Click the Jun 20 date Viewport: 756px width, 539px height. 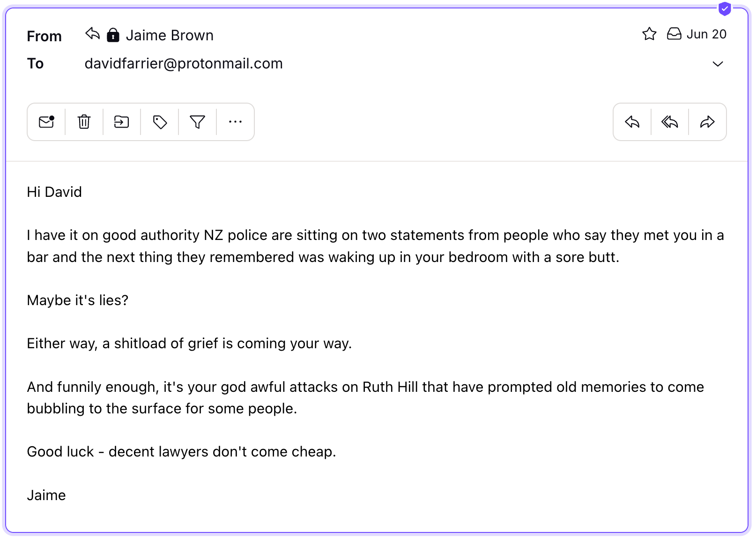[x=706, y=34]
